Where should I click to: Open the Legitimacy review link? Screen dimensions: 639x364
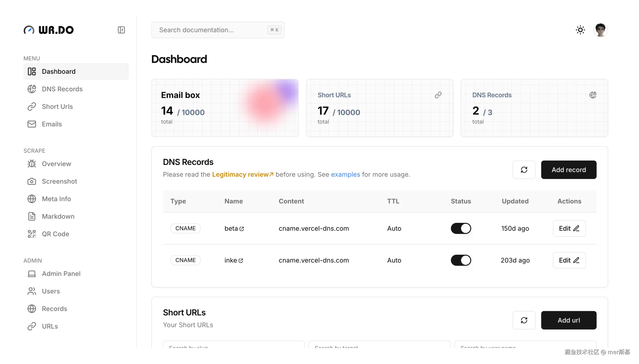click(242, 174)
